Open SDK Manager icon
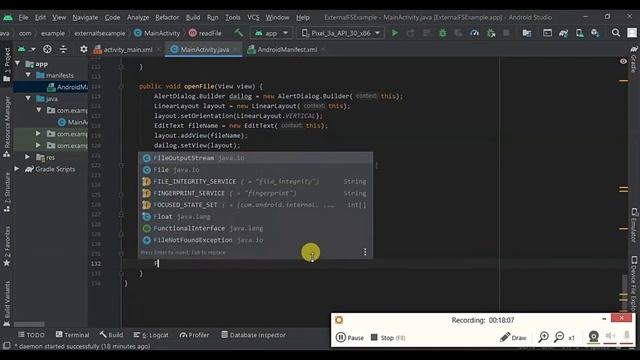 [x=595, y=33]
